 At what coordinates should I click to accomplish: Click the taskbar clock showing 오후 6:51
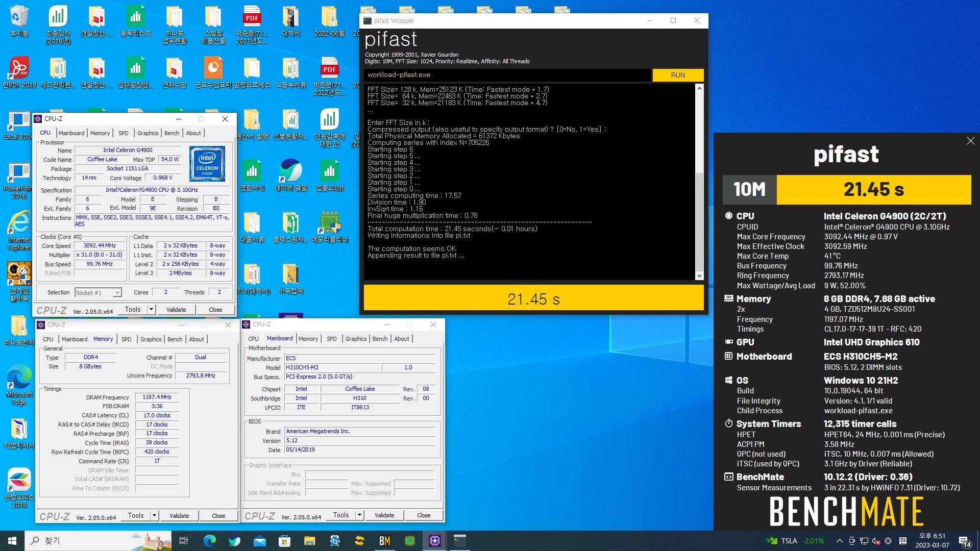pos(932,541)
